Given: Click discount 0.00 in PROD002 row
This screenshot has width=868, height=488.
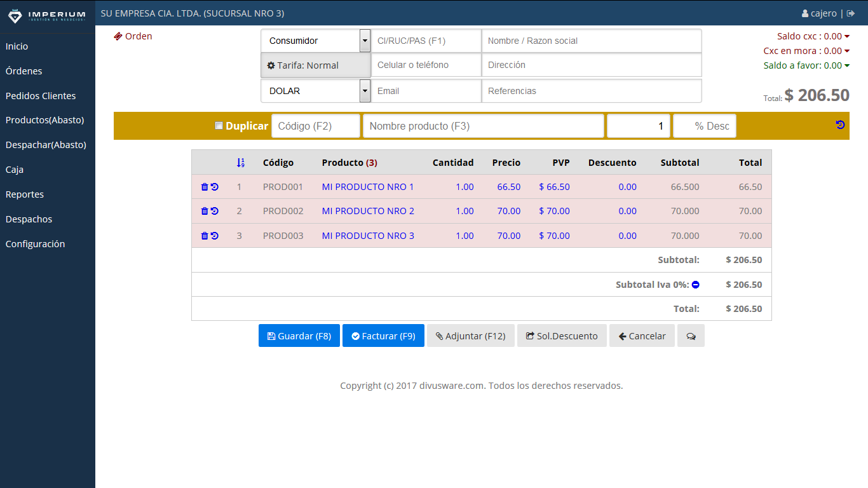Looking at the screenshot, I should 627,211.
